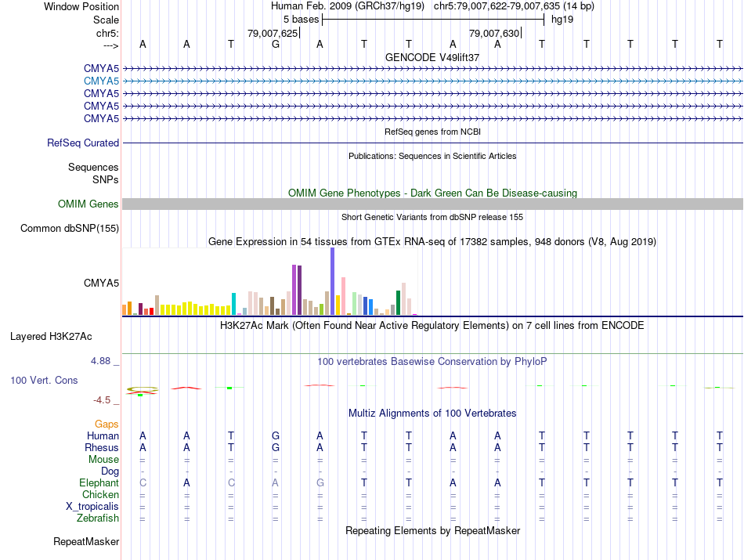Click the Human Feb. 2009 (GRCh37/hg19) text

[x=347, y=6]
